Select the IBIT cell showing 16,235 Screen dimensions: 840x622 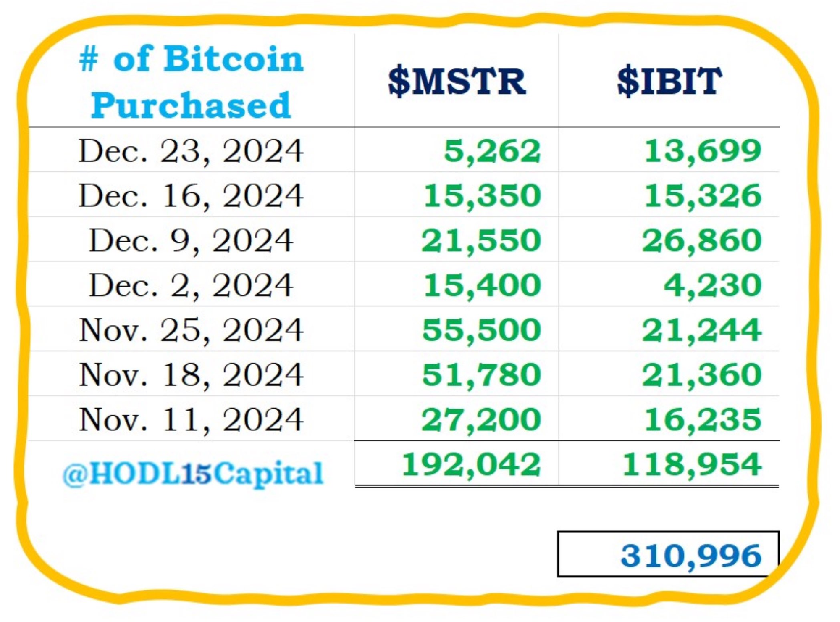pyautogui.click(x=703, y=420)
